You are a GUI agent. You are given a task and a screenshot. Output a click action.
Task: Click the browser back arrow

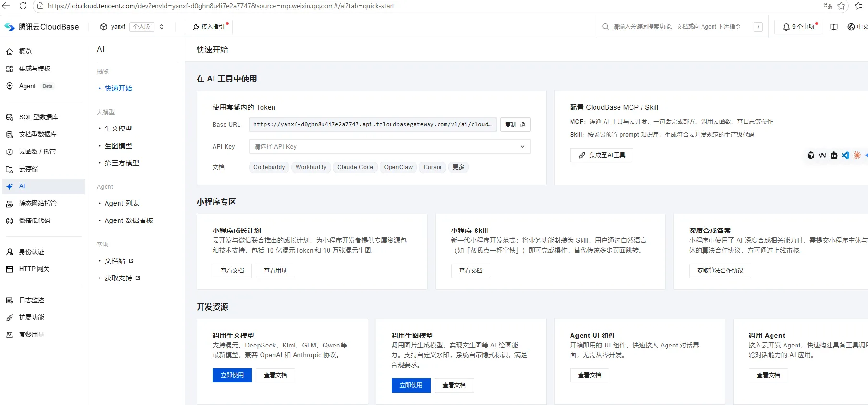[6, 6]
